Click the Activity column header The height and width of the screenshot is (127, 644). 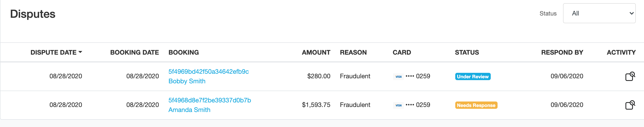[621, 52]
